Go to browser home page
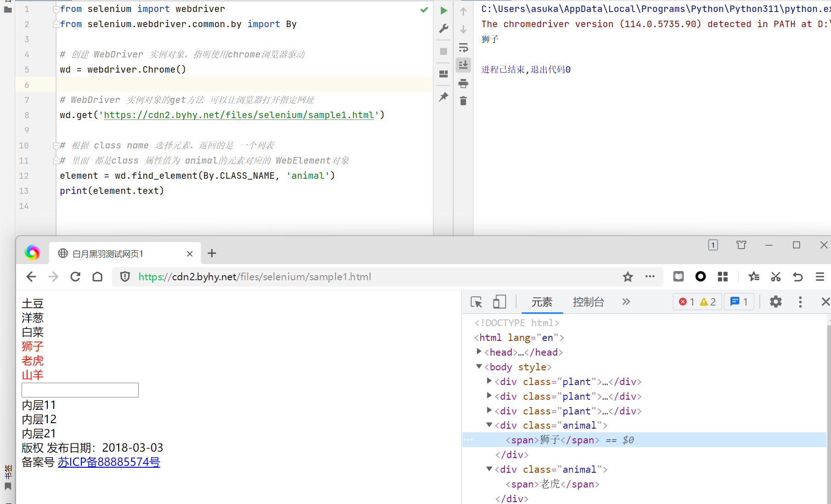Screen dimensions: 831x504 [x=97, y=277]
